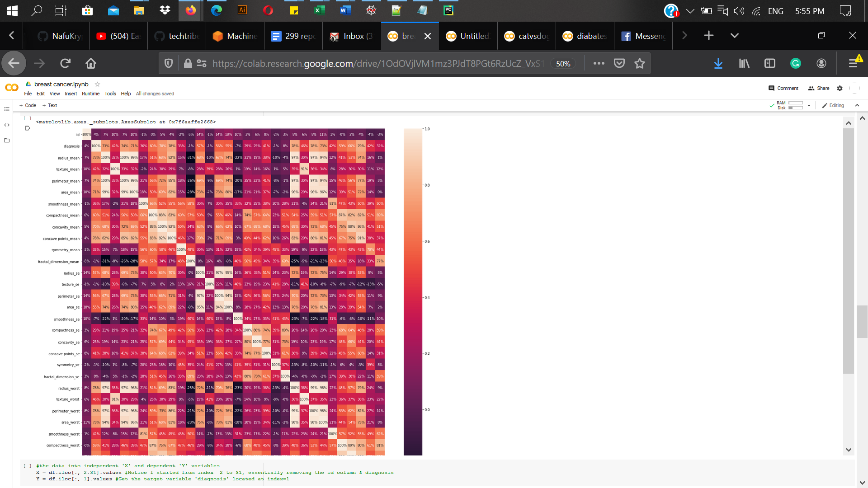Toggle Firefox reader sidebar view icon

(769, 63)
